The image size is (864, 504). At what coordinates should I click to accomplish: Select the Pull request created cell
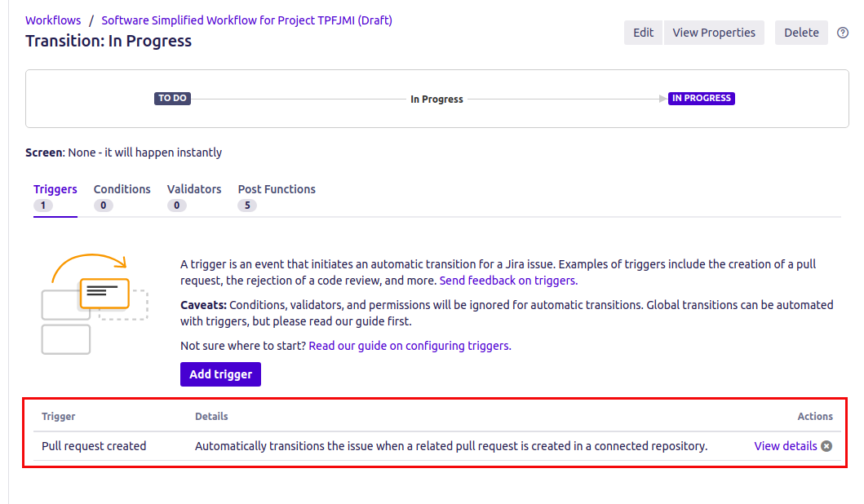tap(94, 446)
